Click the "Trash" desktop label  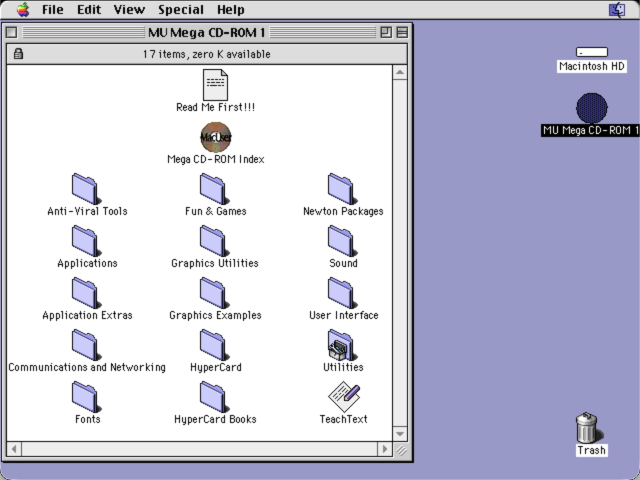tap(591, 450)
